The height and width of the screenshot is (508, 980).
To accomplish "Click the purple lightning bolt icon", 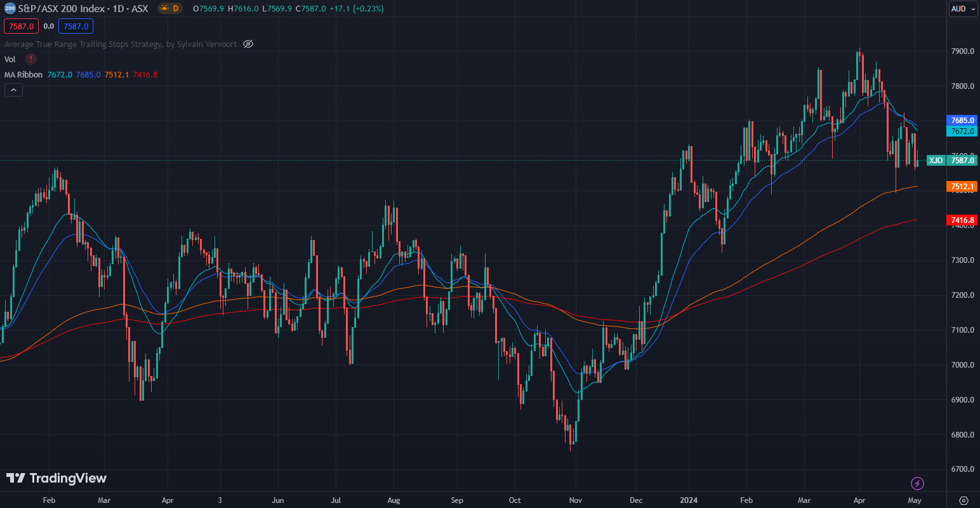I will [x=917, y=484].
